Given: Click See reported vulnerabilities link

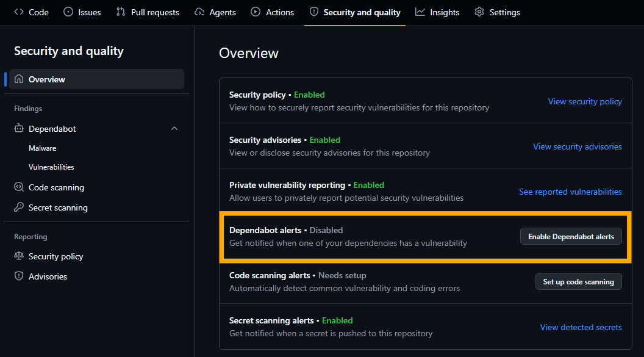Looking at the screenshot, I should pos(570,192).
